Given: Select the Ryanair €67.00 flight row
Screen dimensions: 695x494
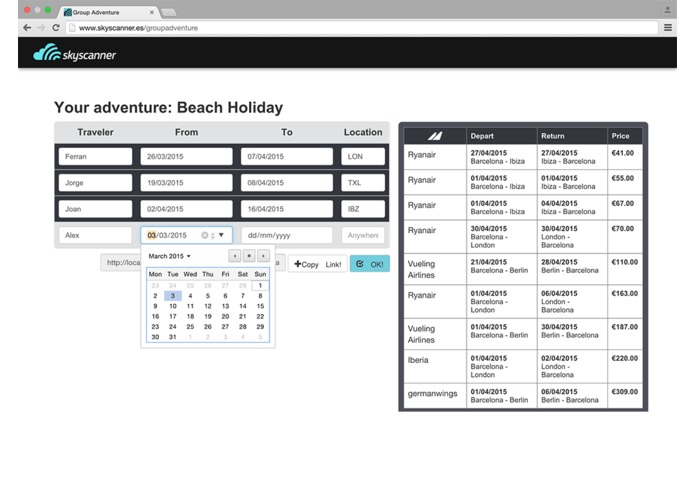Looking at the screenshot, I should click(x=523, y=207).
